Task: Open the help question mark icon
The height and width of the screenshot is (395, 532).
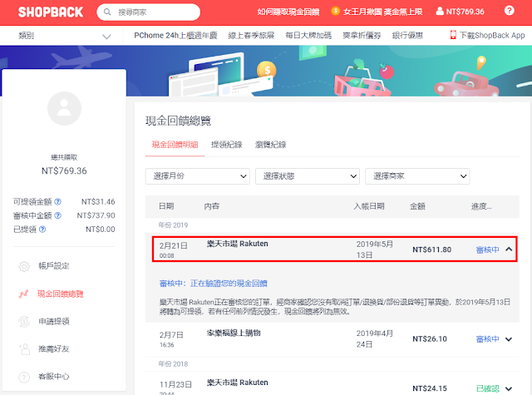Action: click(509, 11)
